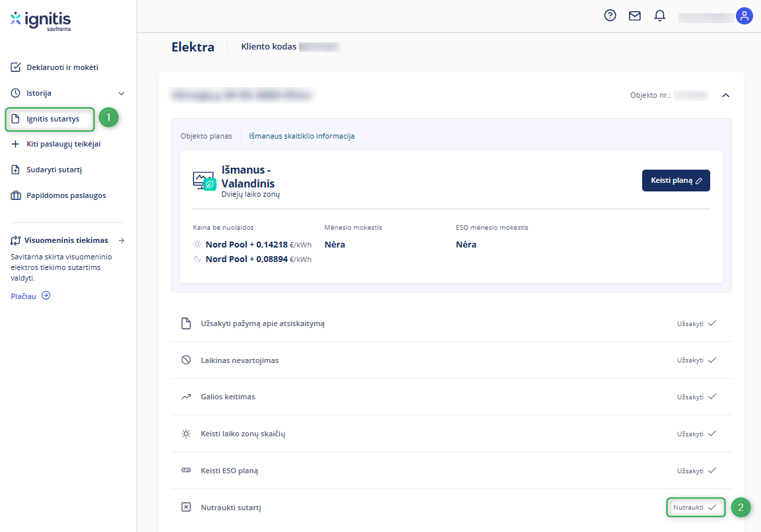Image resolution: width=761 pixels, height=532 pixels.
Task: Click the Istorija clock icon
Action: [x=16, y=92]
